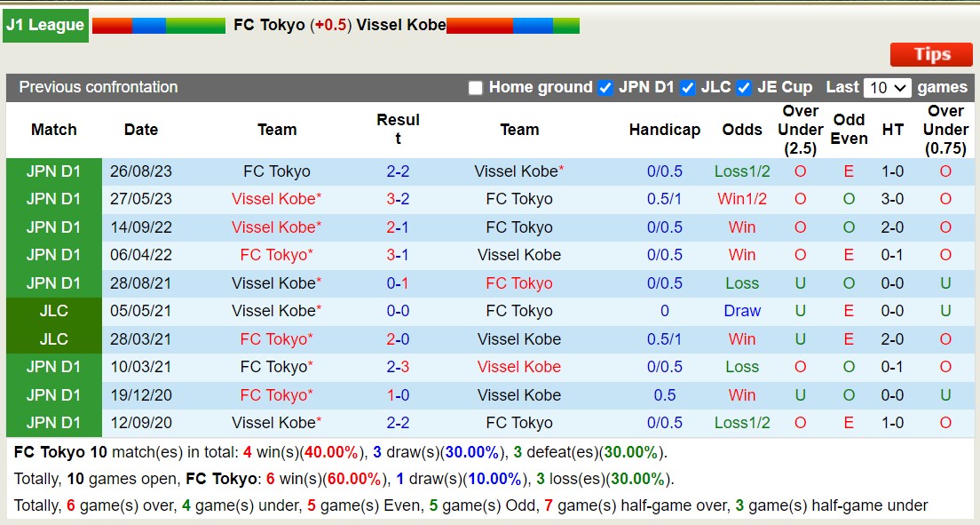
Task: Click the JPN D1 badge for the 12/09/20 match
Action: [53, 422]
